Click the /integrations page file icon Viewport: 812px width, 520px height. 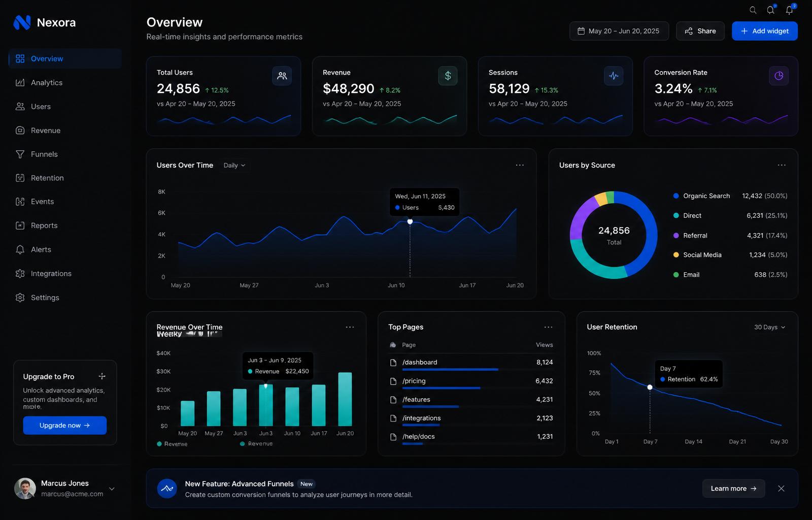tap(393, 418)
